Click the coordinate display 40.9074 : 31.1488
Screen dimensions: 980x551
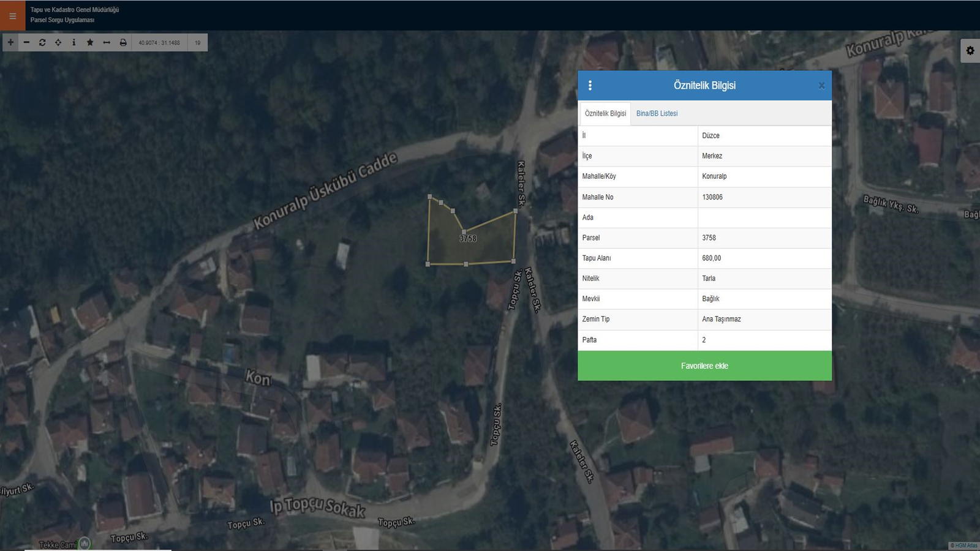pos(159,43)
